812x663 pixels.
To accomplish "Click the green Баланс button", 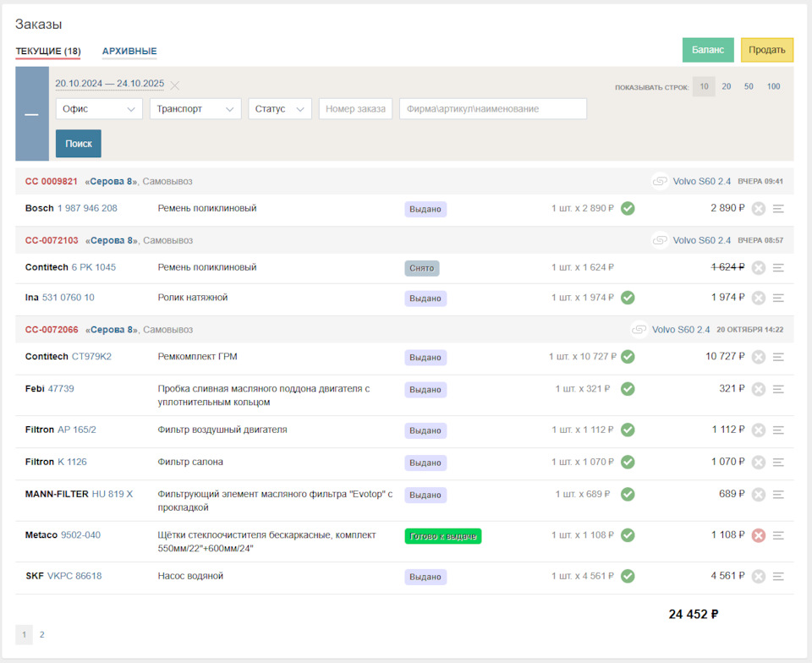I will [x=708, y=50].
